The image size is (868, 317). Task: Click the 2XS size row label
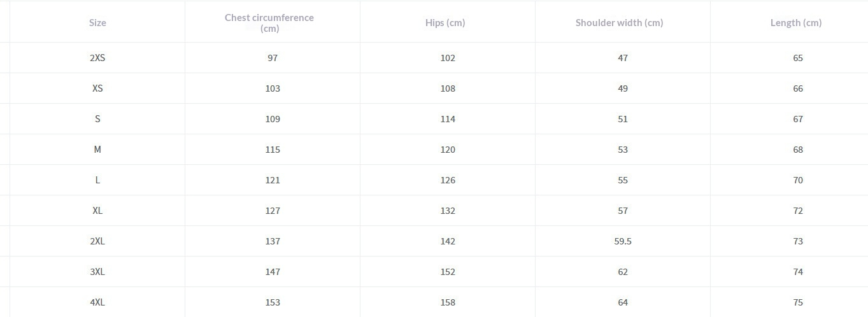[97, 58]
